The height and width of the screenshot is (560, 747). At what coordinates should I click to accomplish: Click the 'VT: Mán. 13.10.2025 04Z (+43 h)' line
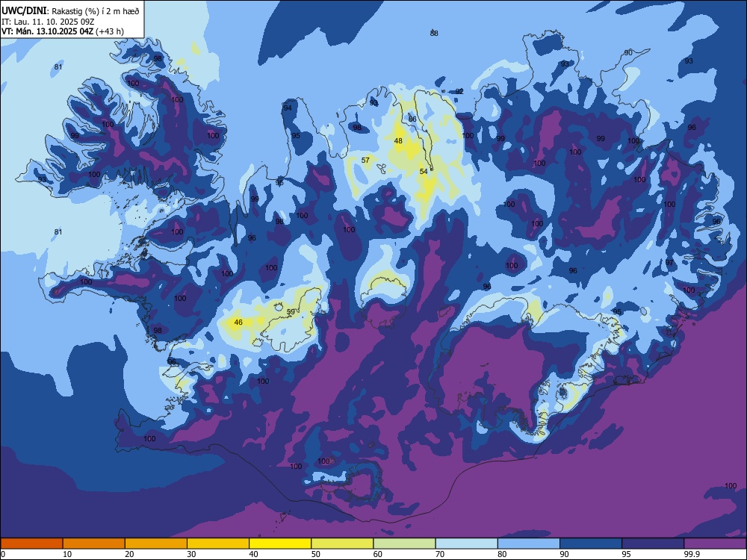click(63, 31)
